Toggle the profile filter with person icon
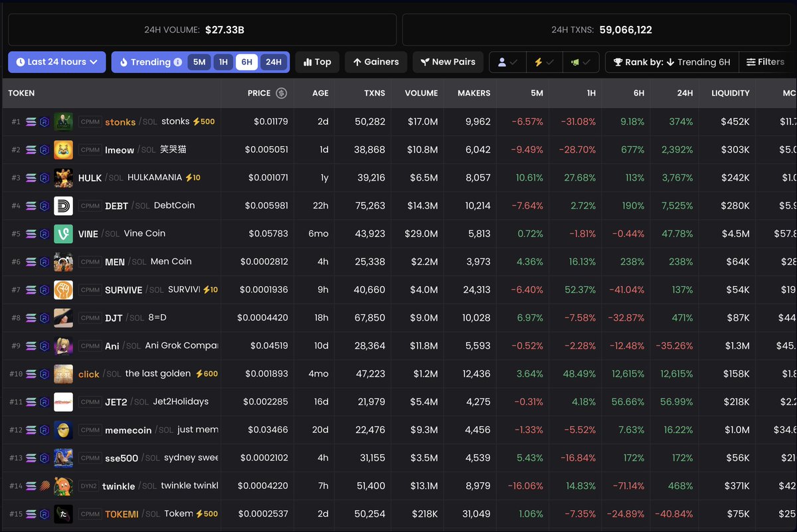Screen dimensions: 797x532 point(508,62)
